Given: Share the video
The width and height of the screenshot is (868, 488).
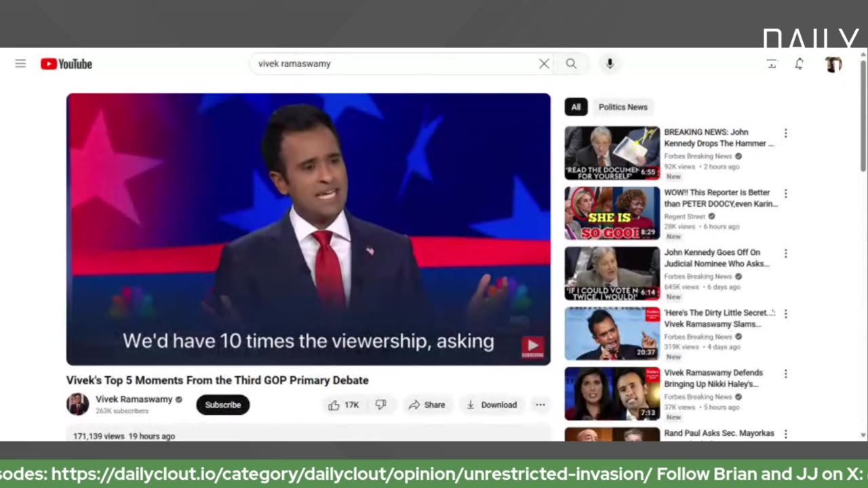Looking at the screenshot, I should coord(427,405).
